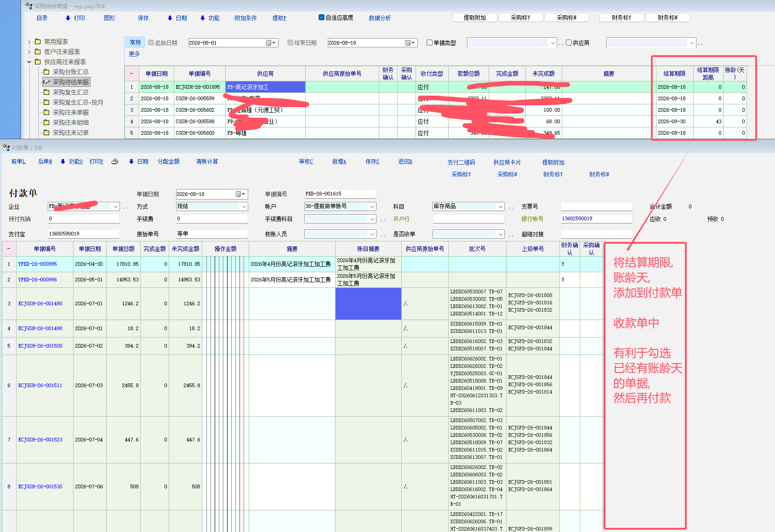775x532 pixels.
Task: Open the 帐户 dropdown
Action: [x=372, y=207]
